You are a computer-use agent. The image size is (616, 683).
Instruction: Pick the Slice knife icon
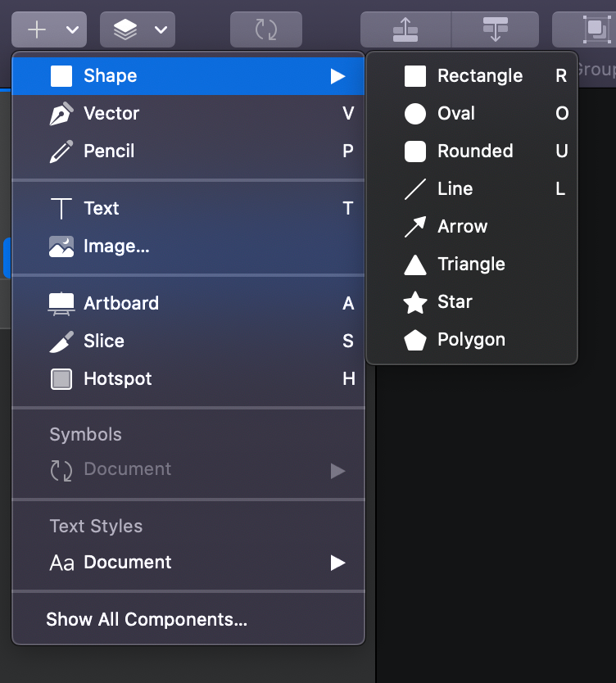click(x=61, y=341)
